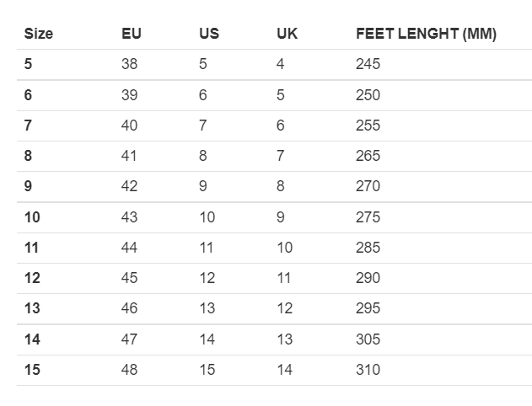532x406 pixels.
Task: Click the UK column header
Action: point(287,35)
